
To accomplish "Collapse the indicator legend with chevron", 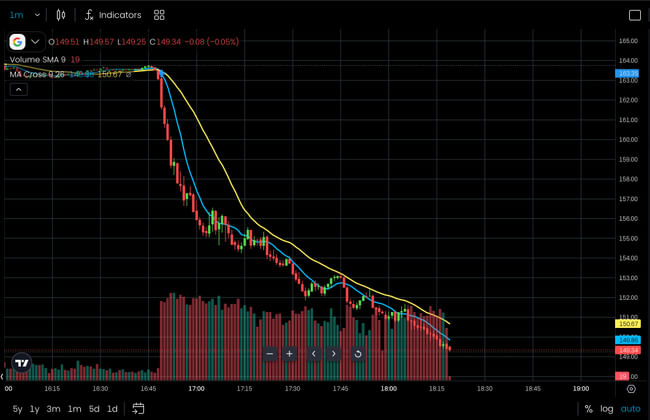I will click(18, 89).
